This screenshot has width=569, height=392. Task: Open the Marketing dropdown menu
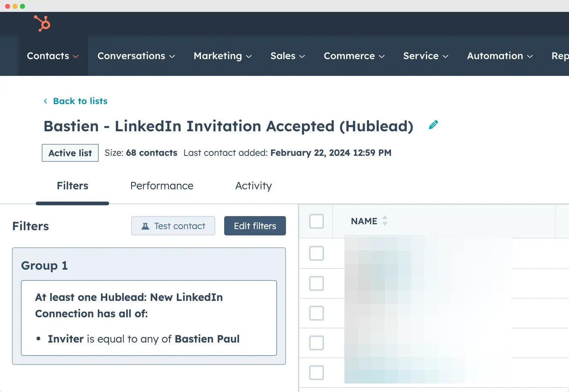pos(223,56)
